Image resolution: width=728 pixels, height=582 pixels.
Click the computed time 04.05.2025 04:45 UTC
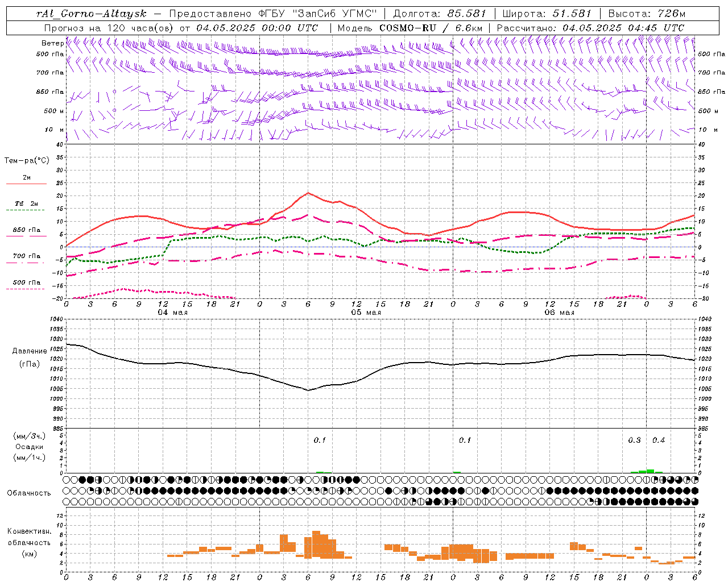(x=623, y=28)
